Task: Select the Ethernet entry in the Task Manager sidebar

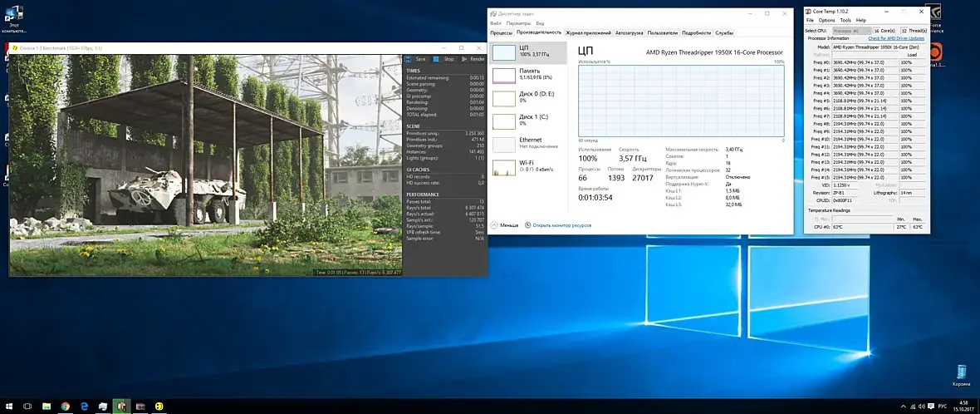Action: point(529,144)
